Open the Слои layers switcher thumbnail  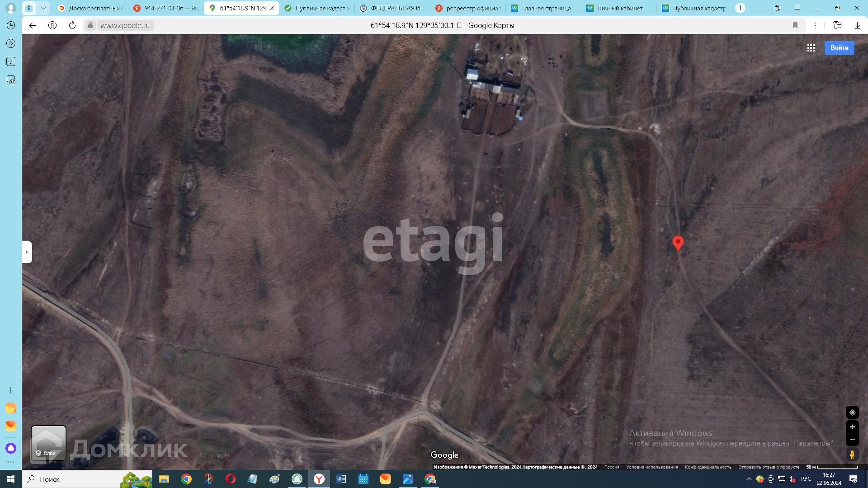coord(48,443)
